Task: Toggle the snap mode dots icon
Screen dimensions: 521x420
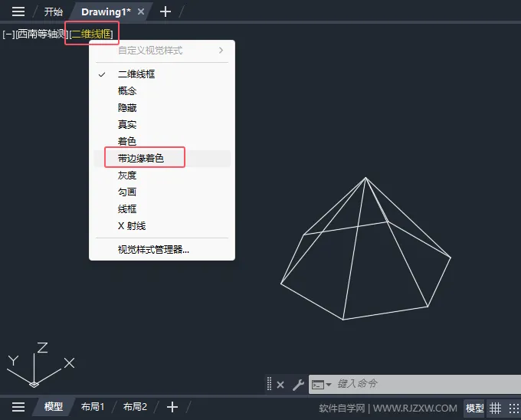Action: click(513, 408)
